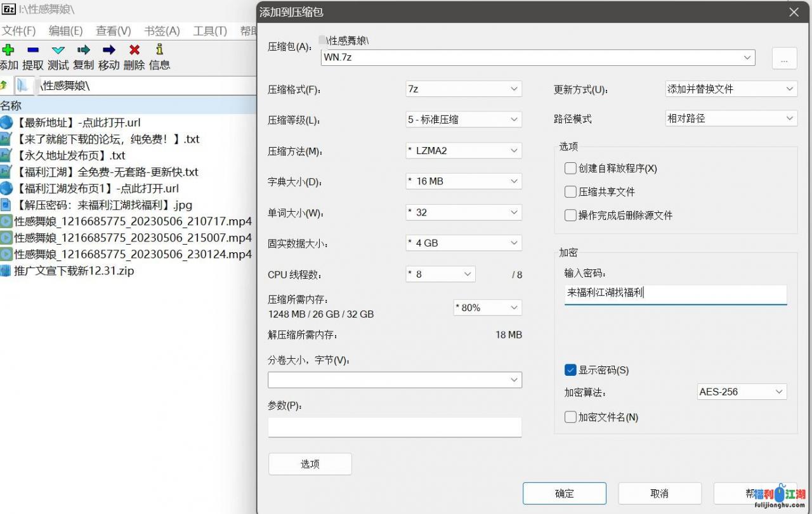Enable the 加密文件名 checkbox
The image size is (812, 514).
[570, 417]
